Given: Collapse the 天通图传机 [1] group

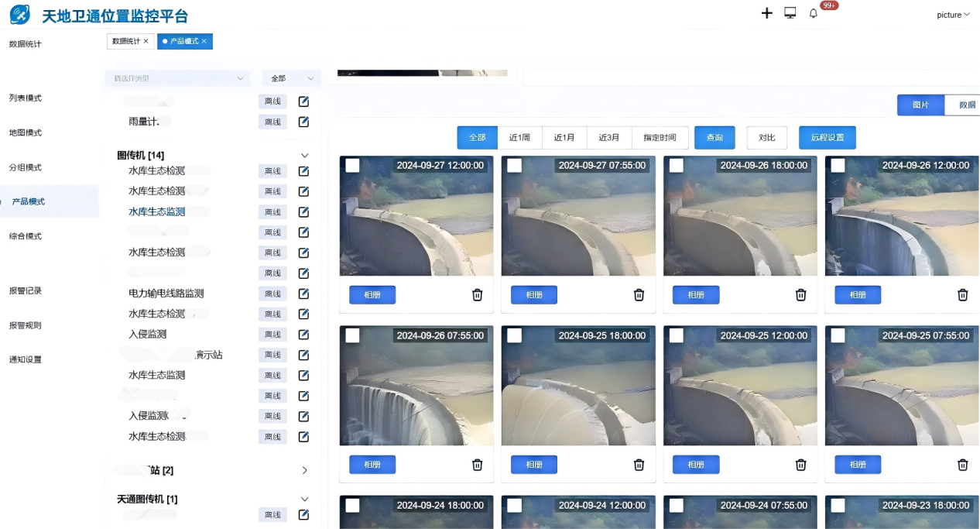Looking at the screenshot, I should pos(304,500).
